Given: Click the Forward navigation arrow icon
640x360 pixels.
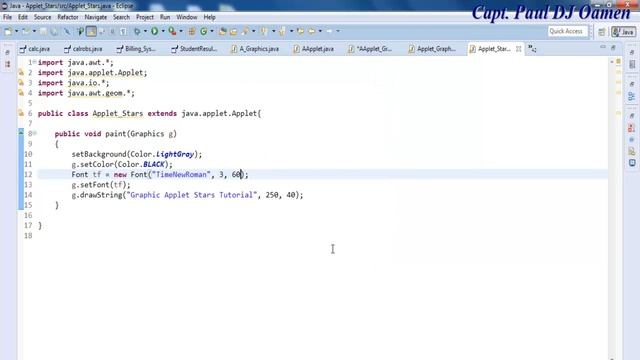Looking at the screenshot, I should click(x=329, y=31).
